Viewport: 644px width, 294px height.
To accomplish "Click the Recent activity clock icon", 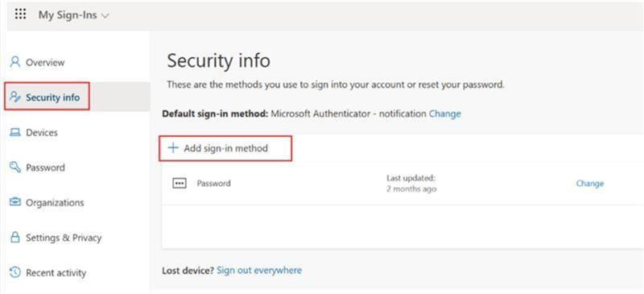I will tap(15, 272).
